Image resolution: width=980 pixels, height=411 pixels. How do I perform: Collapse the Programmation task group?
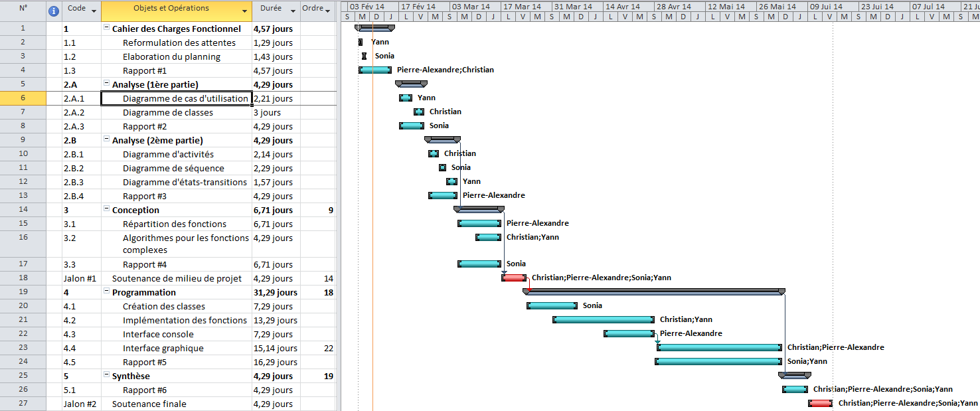(x=106, y=292)
